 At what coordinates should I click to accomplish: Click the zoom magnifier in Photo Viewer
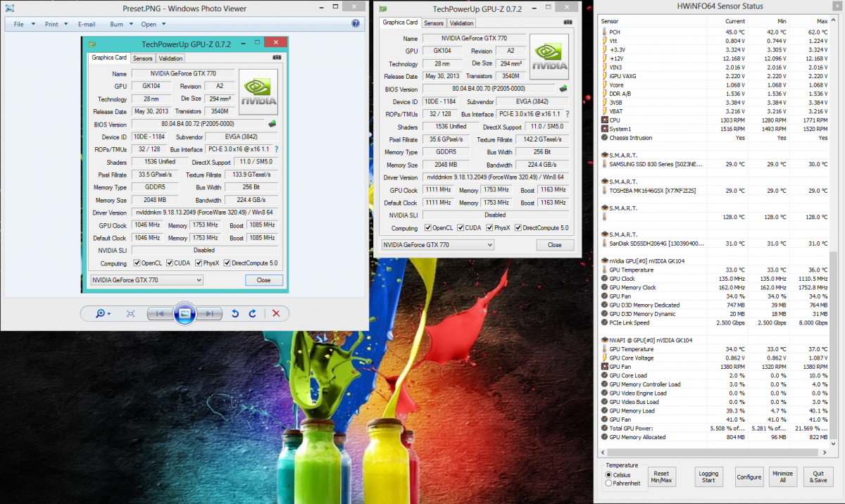[x=101, y=313]
